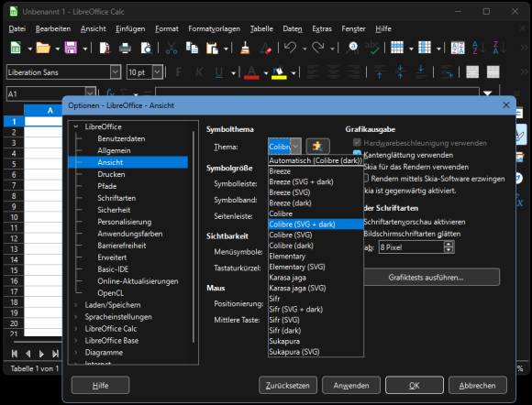Click the Cut scissors icon
The image size is (532, 405).
click(172, 48)
